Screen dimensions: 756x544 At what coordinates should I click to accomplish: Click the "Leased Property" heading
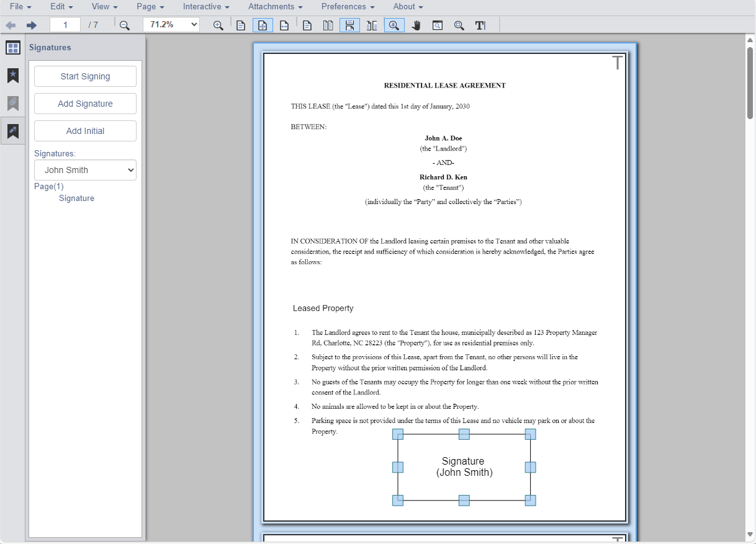click(323, 308)
